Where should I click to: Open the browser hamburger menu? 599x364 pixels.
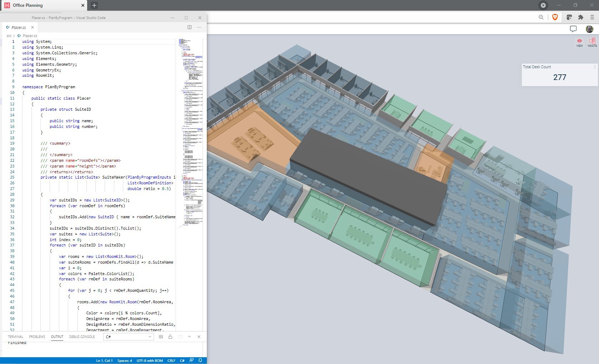(x=592, y=17)
